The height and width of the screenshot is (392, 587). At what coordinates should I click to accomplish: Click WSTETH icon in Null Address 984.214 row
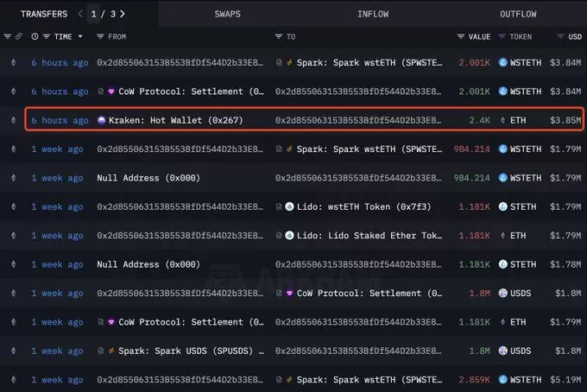[x=502, y=178]
